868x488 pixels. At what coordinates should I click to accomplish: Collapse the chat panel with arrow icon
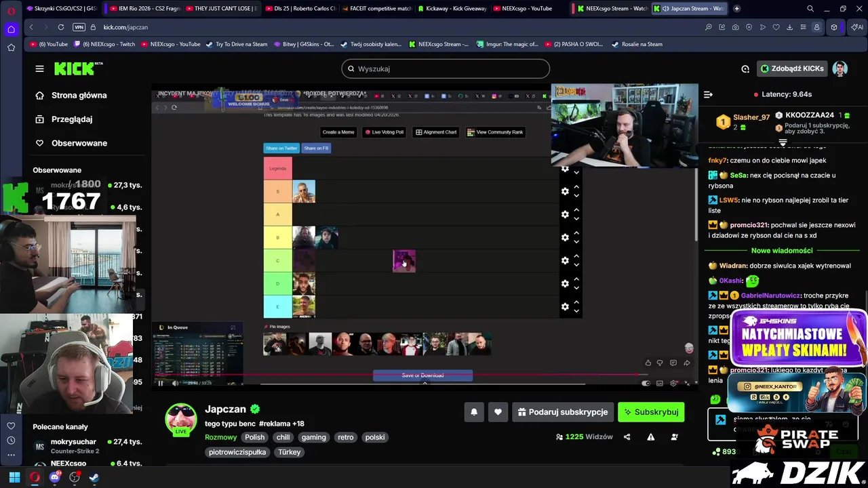click(708, 94)
